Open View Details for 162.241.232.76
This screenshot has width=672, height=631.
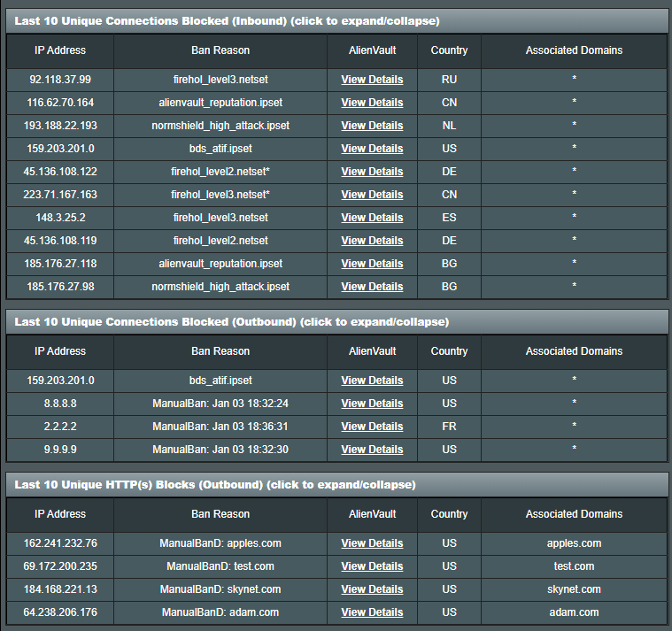(x=372, y=543)
